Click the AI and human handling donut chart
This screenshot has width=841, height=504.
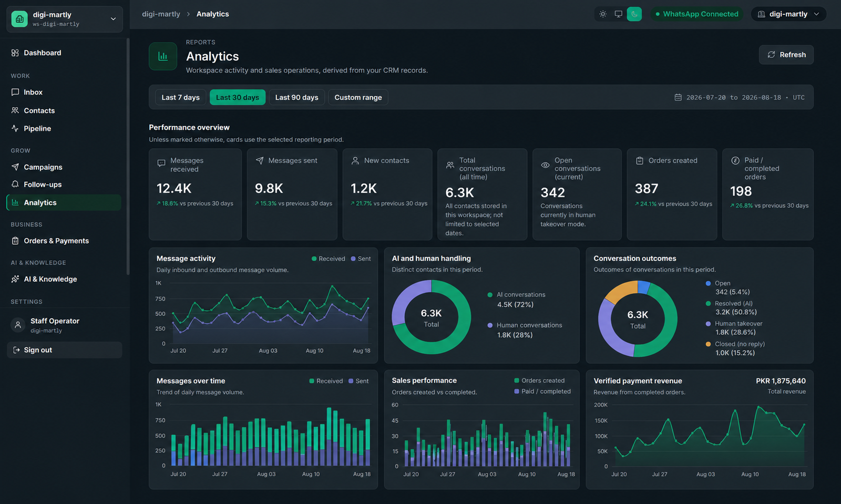point(432,317)
